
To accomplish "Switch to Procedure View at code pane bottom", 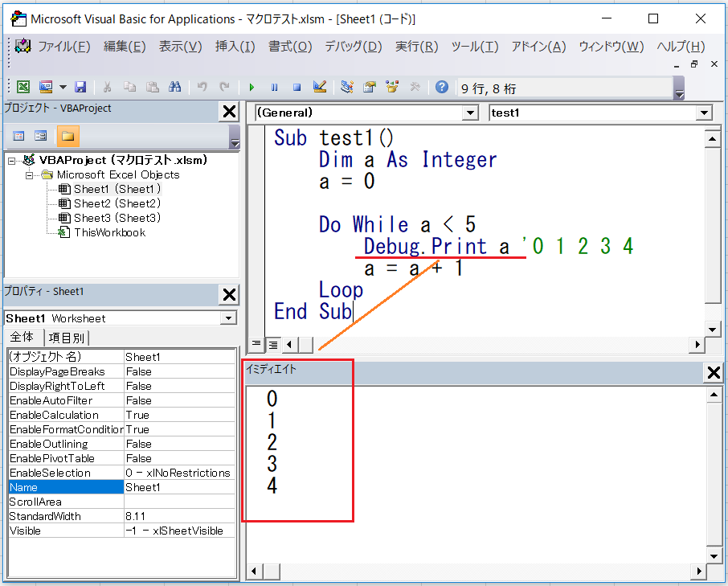I will pyautogui.click(x=257, y=344).
